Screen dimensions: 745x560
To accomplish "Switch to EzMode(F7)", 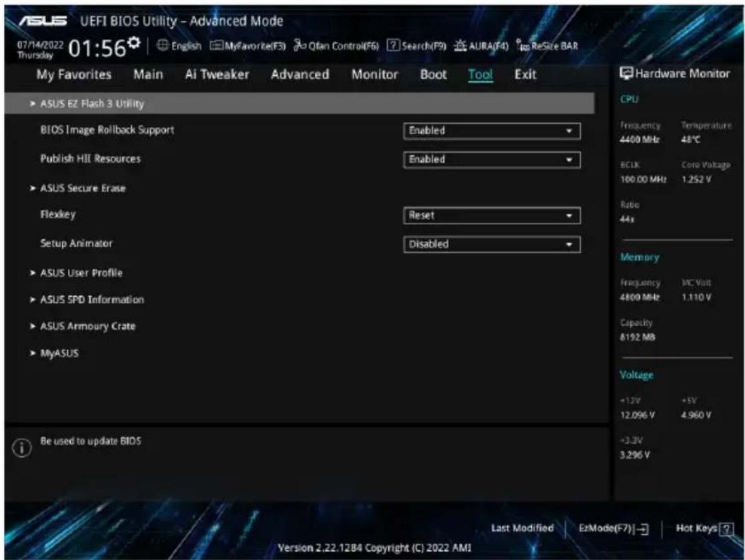I will pyautogui.click(x=613, y=529).
